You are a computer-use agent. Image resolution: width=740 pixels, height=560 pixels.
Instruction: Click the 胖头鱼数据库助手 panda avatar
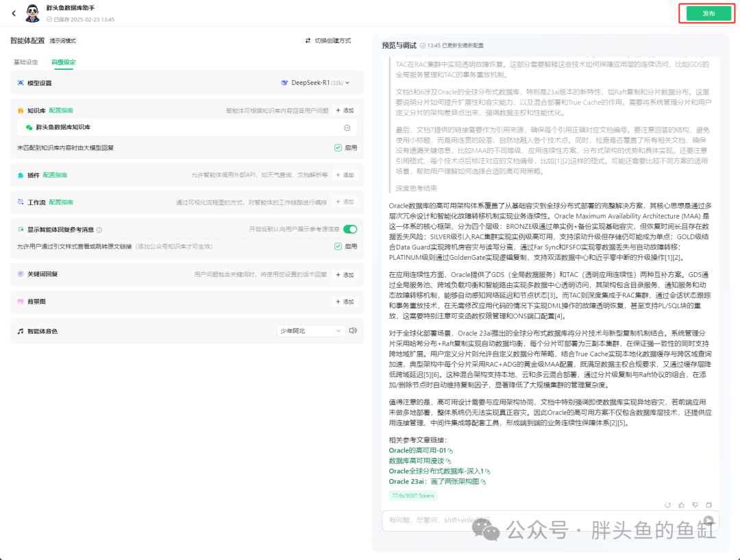coord(32,13)
